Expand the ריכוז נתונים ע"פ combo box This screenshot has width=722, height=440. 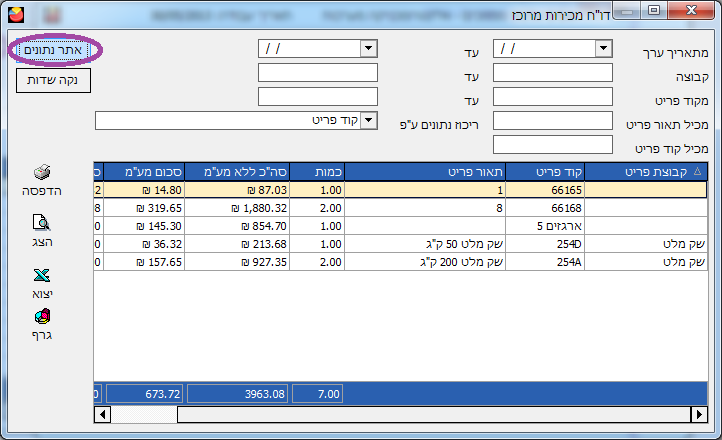click(x=368, y=121)
